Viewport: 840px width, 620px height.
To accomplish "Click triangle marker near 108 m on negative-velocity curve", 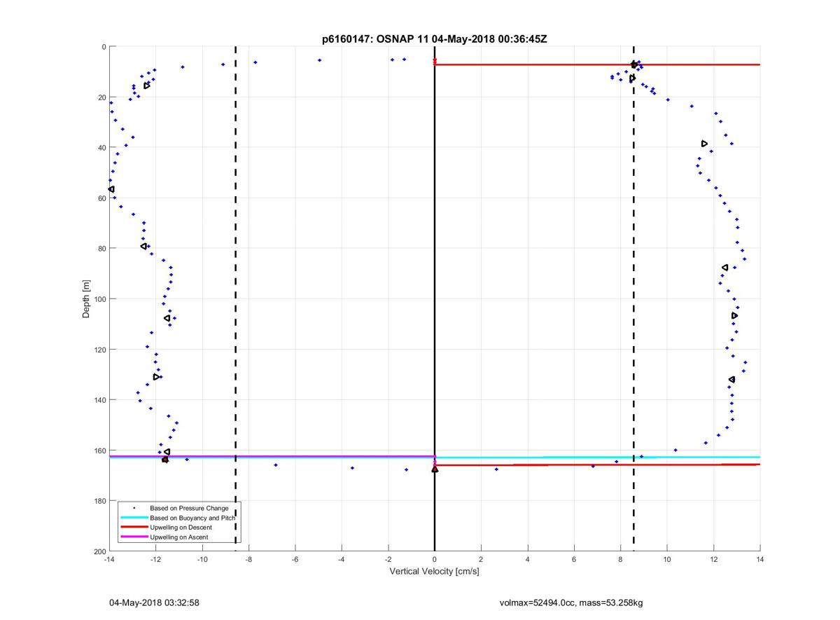I will (x=167, y=318).
